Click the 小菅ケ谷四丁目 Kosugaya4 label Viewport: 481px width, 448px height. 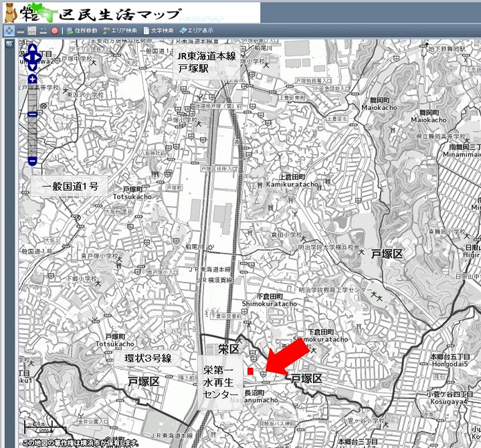pyautogui.click(x=449, y=398)
